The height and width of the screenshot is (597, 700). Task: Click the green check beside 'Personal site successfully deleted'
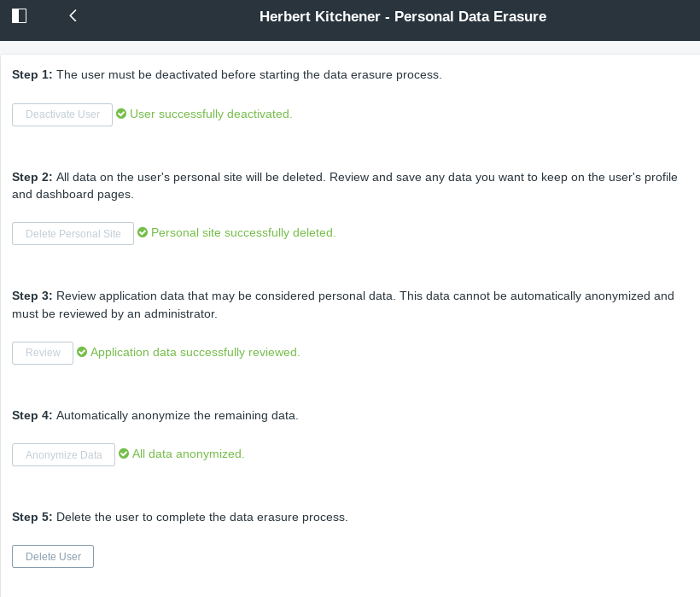143,232
